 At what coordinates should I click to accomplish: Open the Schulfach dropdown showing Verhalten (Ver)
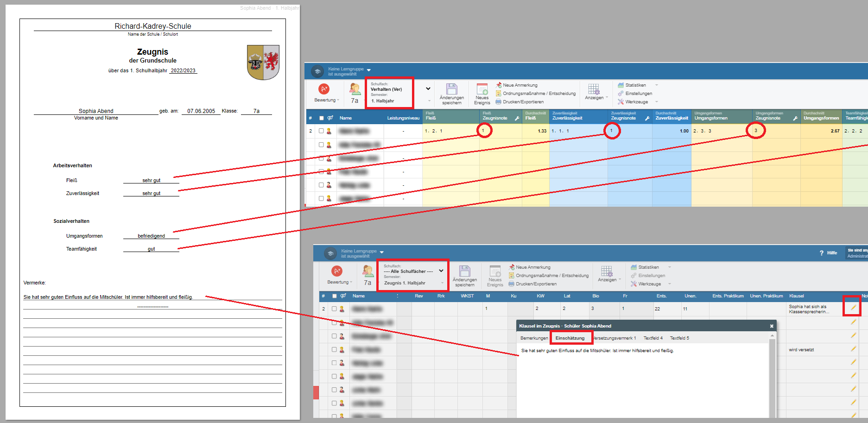point(428,89)
